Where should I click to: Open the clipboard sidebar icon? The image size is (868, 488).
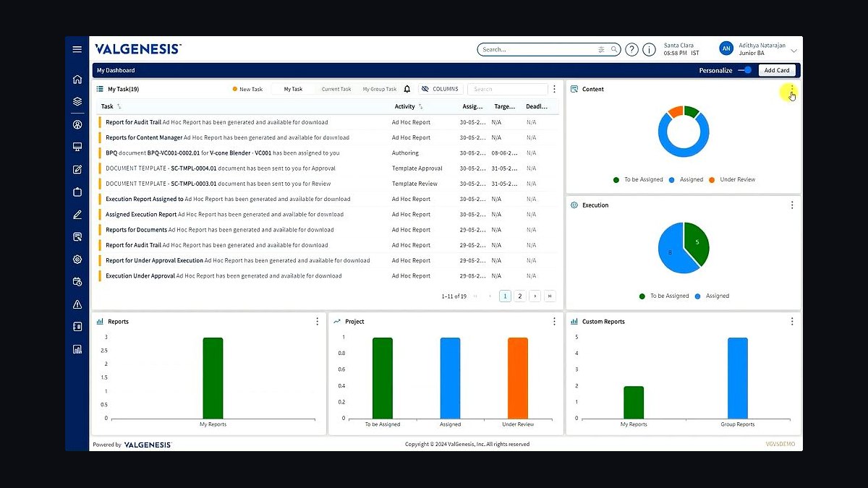pos(77,192)
